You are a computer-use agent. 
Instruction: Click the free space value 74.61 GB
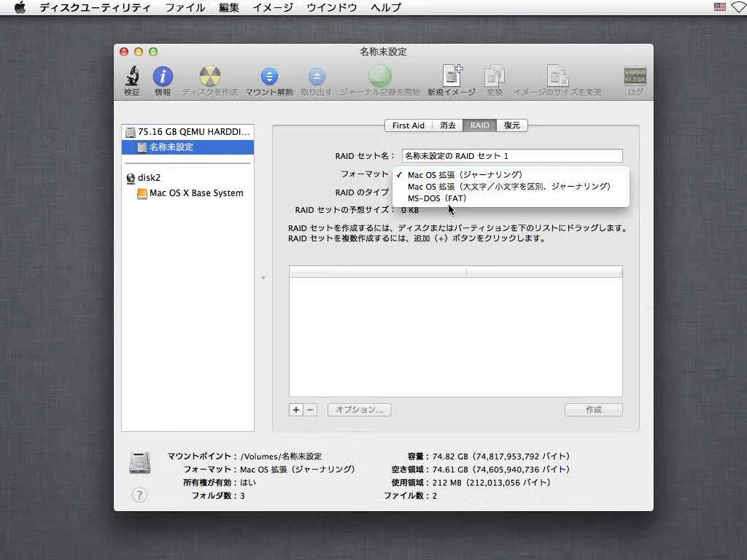(450, 470)
